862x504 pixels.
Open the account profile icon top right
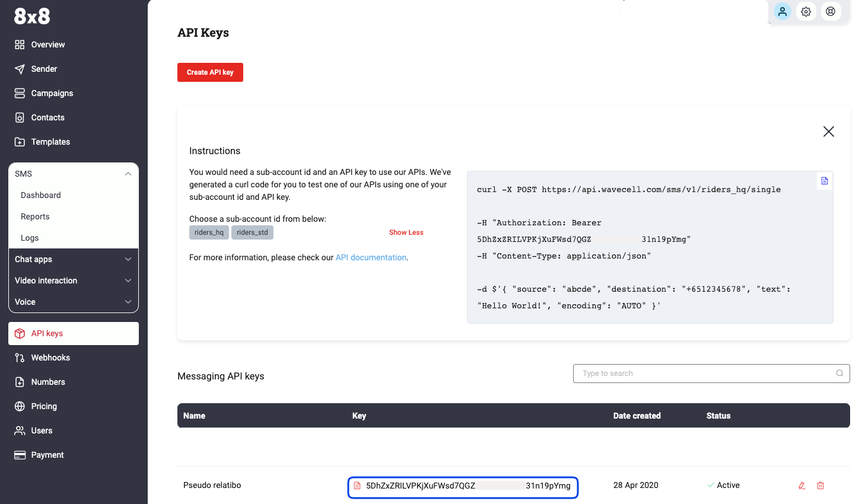coord(782,11)
